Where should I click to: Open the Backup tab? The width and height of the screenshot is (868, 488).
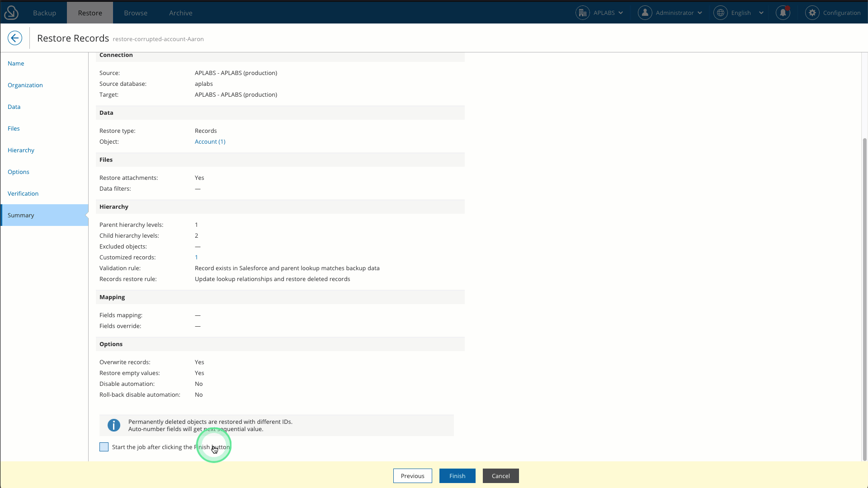(x=44, y=13)
